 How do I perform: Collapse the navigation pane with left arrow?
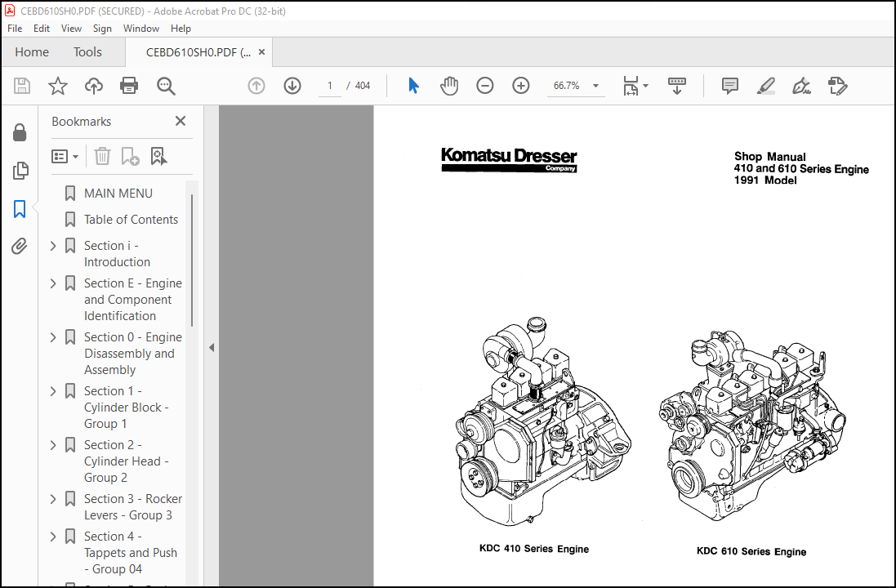212,347
